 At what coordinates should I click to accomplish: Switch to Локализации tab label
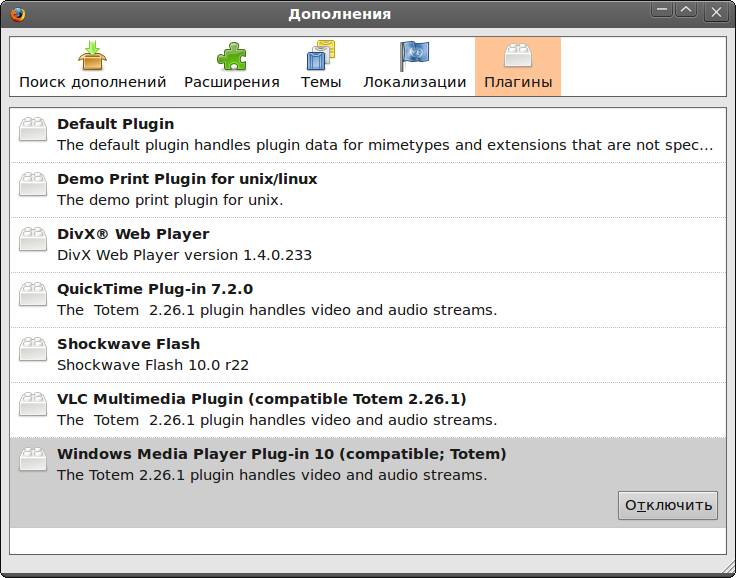(x=414, y=82)
